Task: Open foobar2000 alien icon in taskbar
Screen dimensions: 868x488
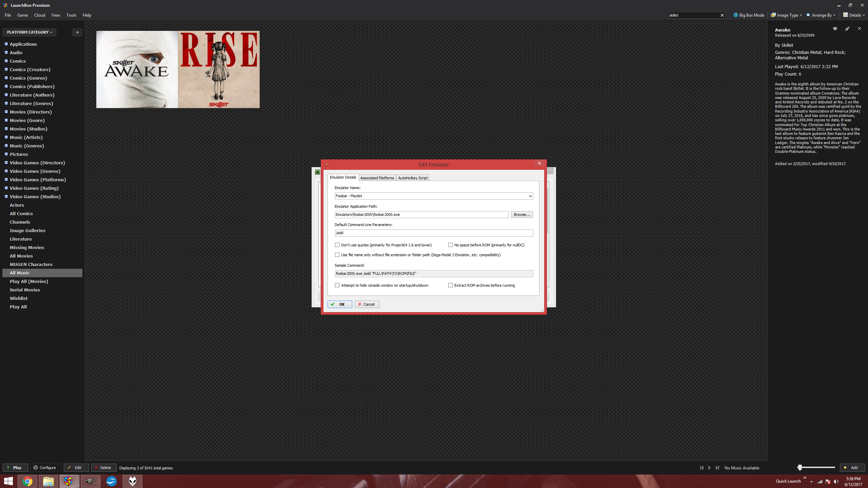Action: pos(132,481)
